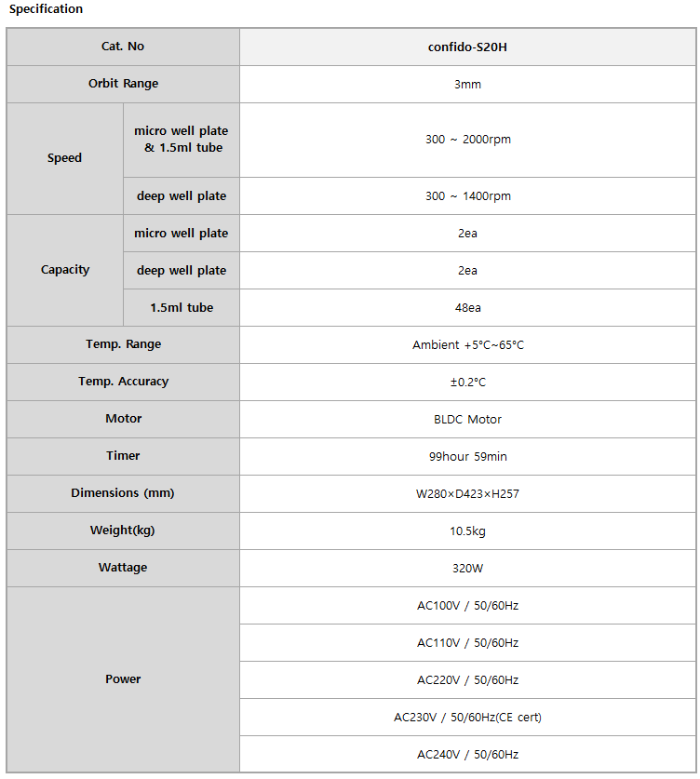The width and height of the screenshot is (700, 779).
Task: Click the AC230V CE cert power option
Action: (467, 718)
